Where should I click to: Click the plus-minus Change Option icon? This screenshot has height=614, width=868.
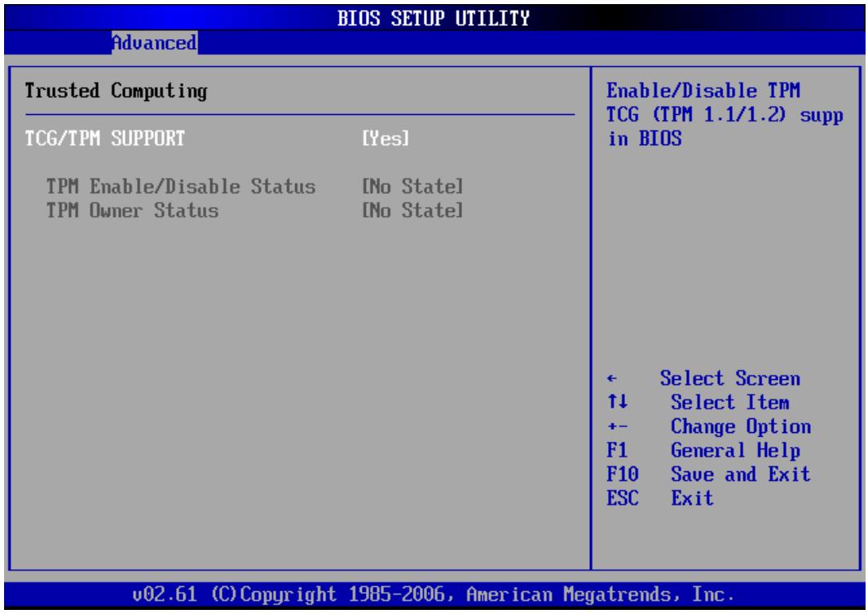[617, 427]
